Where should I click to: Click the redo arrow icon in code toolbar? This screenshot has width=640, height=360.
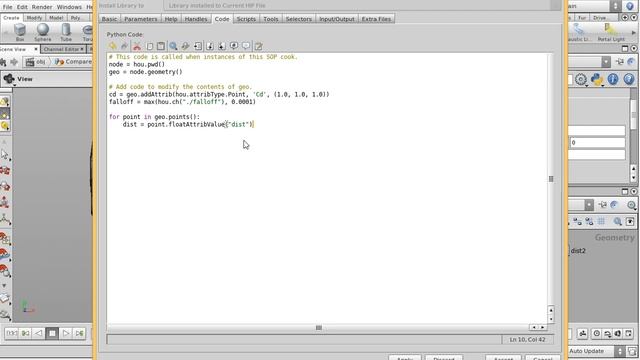[124, 46]
